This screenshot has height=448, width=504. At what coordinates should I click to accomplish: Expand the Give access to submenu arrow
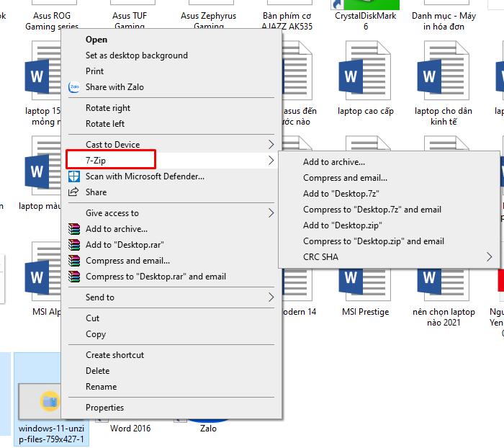tap(271, 213)
